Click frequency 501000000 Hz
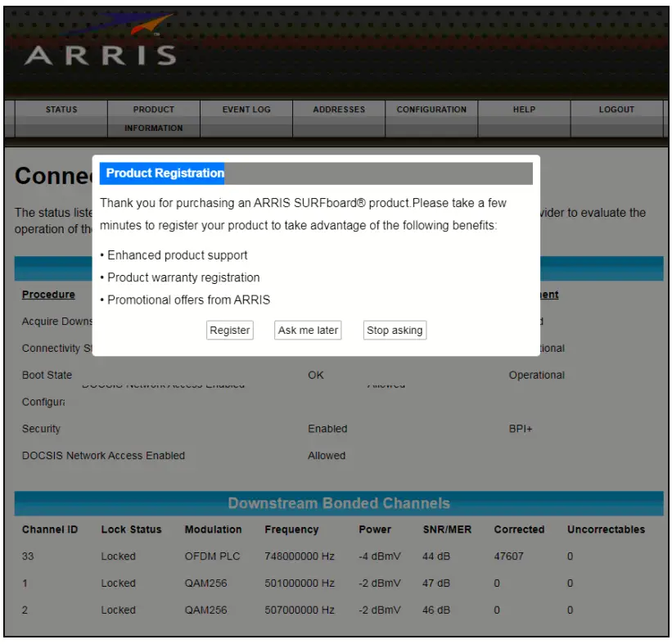Viewport: 672px width, 644px height. (x=299, y=583)
